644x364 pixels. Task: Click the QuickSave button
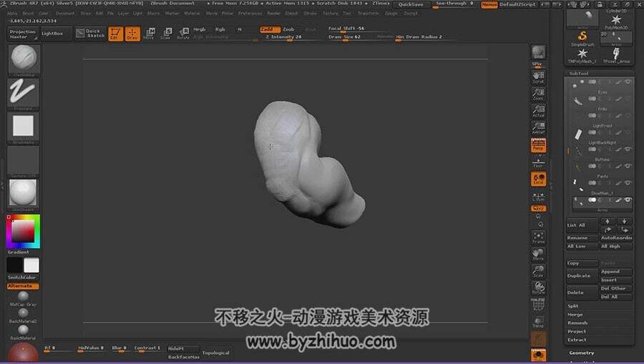pos(411,4)
